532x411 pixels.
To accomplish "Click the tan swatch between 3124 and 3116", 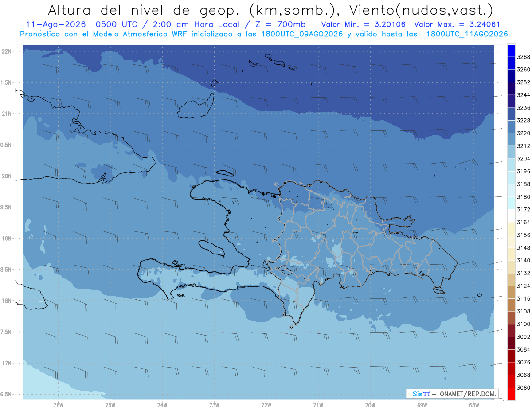I will [x=511, y=292].
